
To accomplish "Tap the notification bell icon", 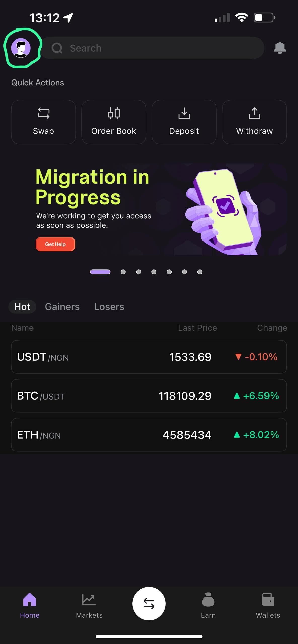I will [280, 48].
